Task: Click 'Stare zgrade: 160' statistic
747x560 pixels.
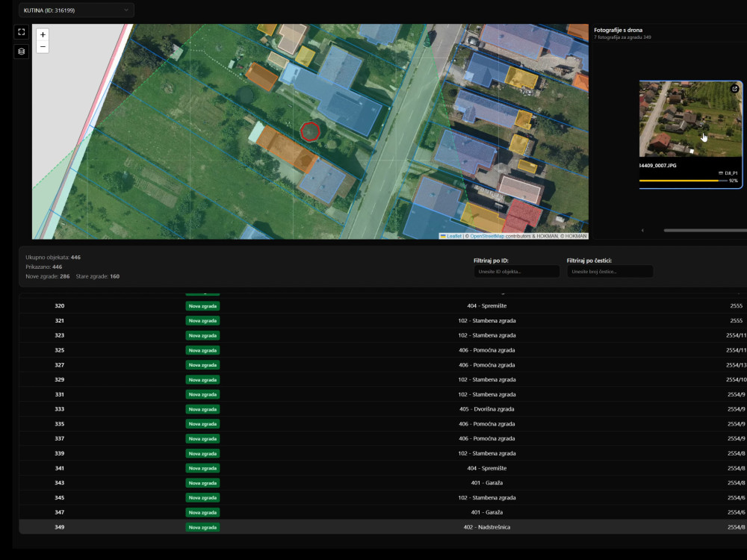Action: click(98, 276)
